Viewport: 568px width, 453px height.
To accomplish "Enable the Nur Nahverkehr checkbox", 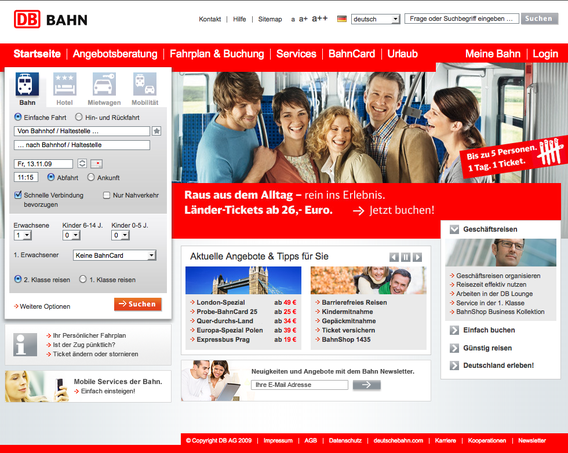I will [x=106, y=195].
